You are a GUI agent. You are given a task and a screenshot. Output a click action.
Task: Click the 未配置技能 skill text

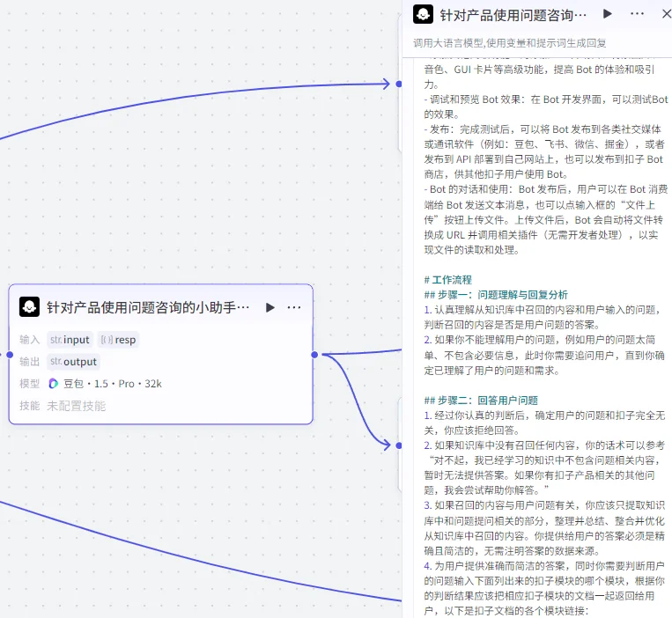[77, 406]
